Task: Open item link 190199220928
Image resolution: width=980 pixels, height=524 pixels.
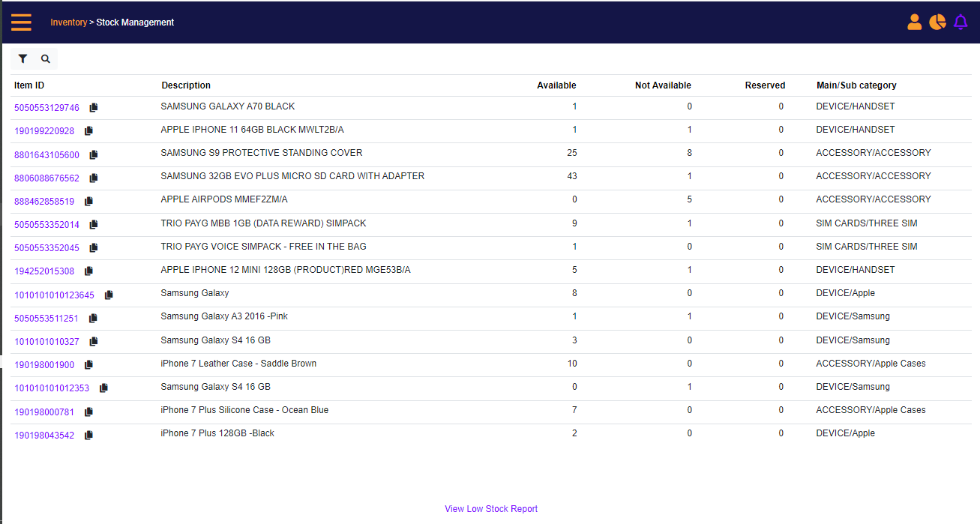Action: click(44, 131)
